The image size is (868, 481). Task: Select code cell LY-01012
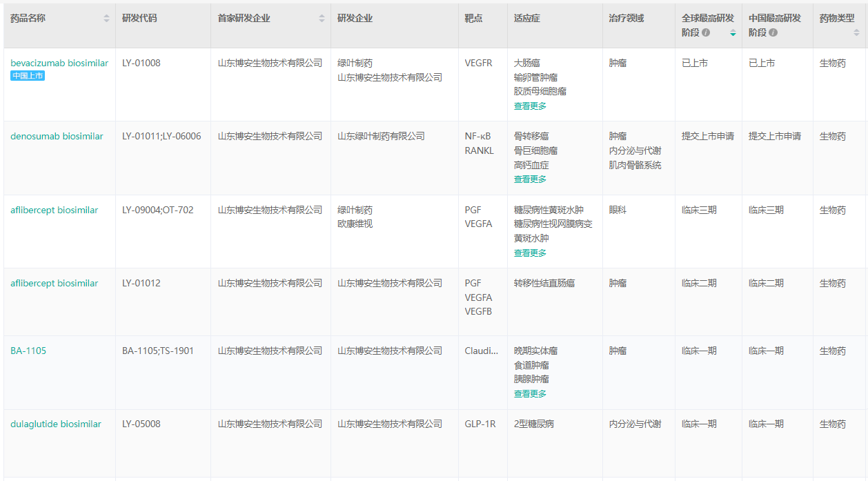coord(141,283)
